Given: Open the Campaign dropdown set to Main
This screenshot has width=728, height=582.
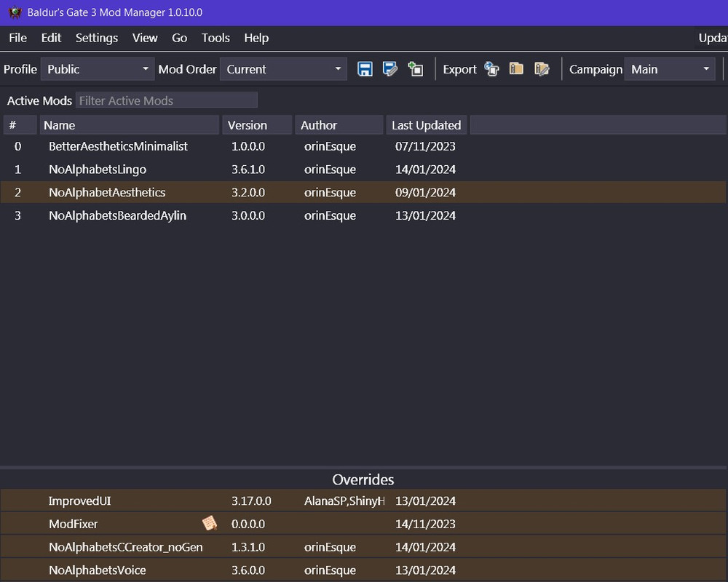Looking at the screenshot, I should [670, 69].
